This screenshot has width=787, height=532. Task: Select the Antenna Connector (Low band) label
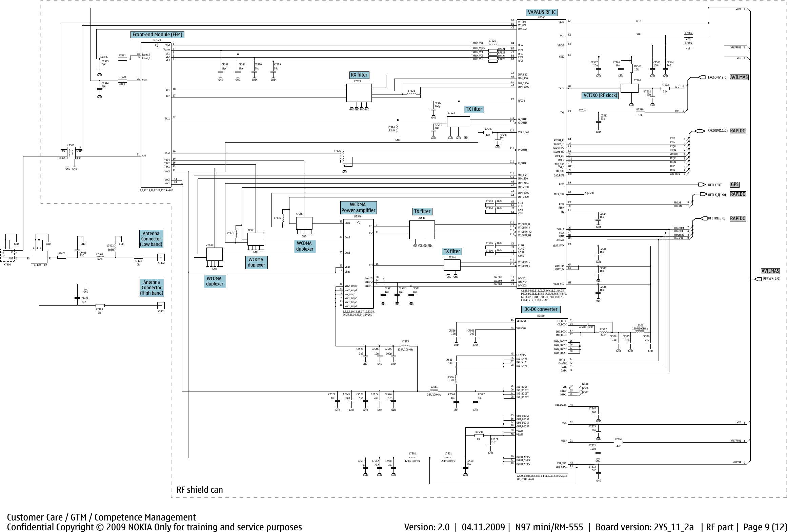[152, 238]
